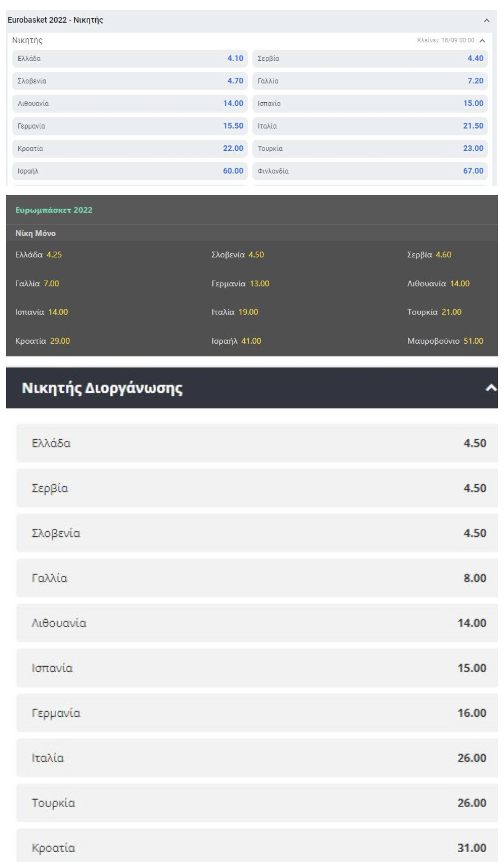This screenshot has width=504, height=862.
Task: Pick Σερβία at odds 4.40
Action: pos(370,59)
